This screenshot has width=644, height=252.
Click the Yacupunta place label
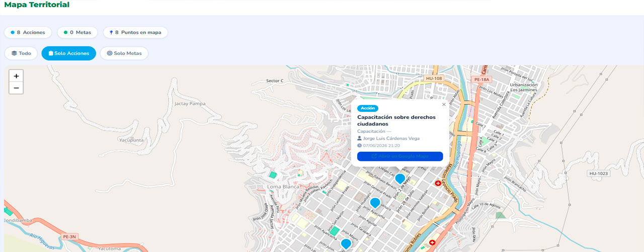click(x=132, y=140)
